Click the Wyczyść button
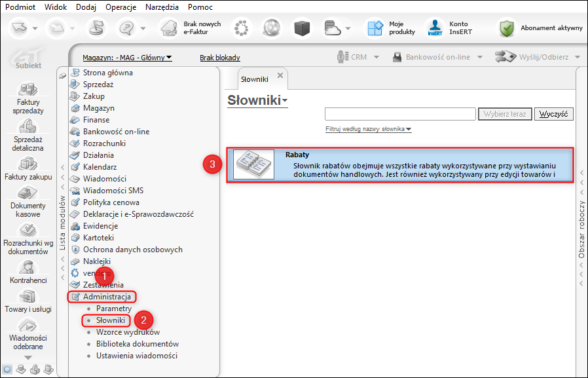The width and height of the screenshot is (588, 378). tap(553, 114)
